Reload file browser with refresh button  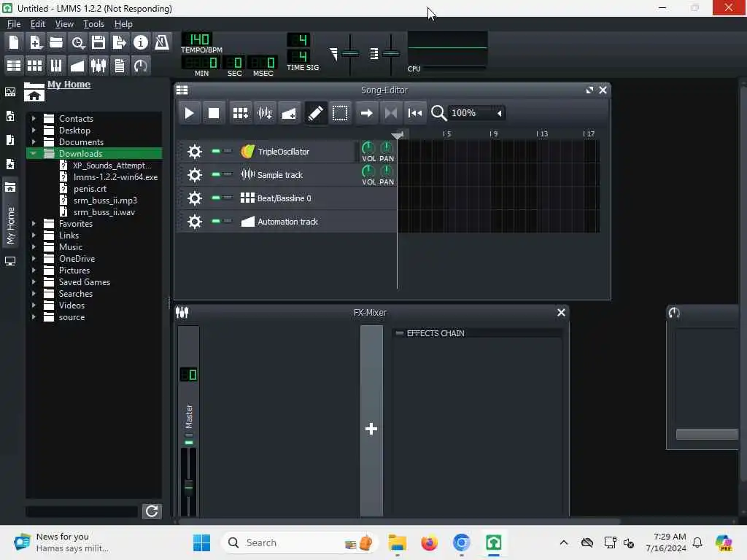click(x=152, y=511)
